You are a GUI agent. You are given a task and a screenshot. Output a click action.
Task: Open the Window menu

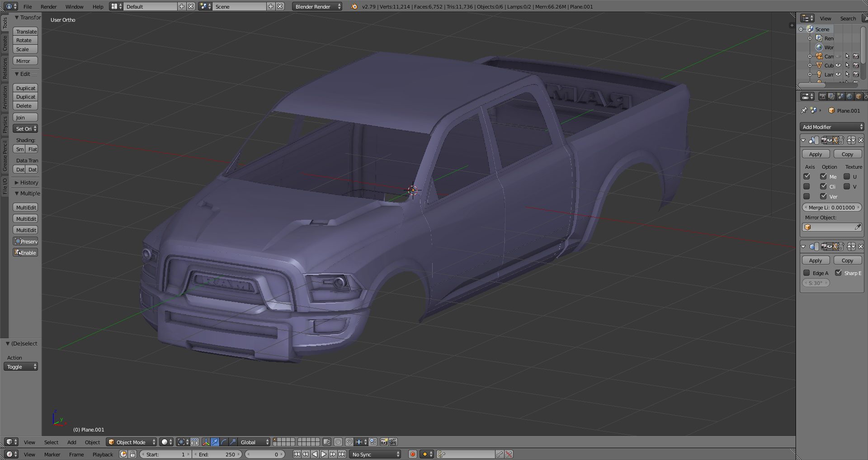coord(74,6)
